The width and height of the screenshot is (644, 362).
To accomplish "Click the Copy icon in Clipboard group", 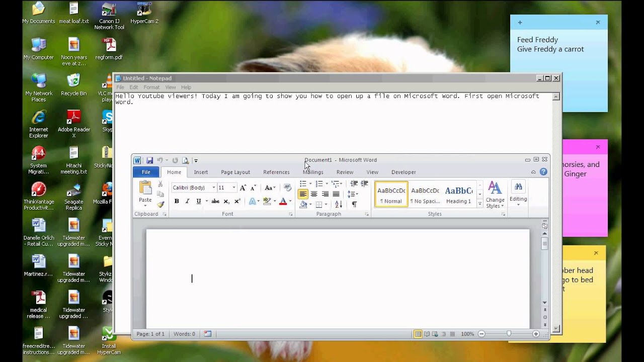I will pos(160,194).
